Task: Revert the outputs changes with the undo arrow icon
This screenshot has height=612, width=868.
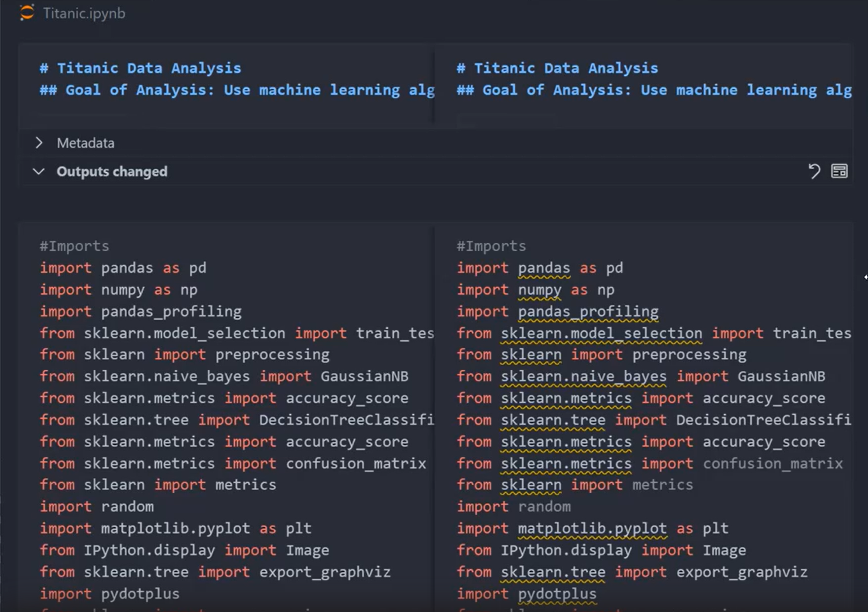Action: [x=814, y=171]
